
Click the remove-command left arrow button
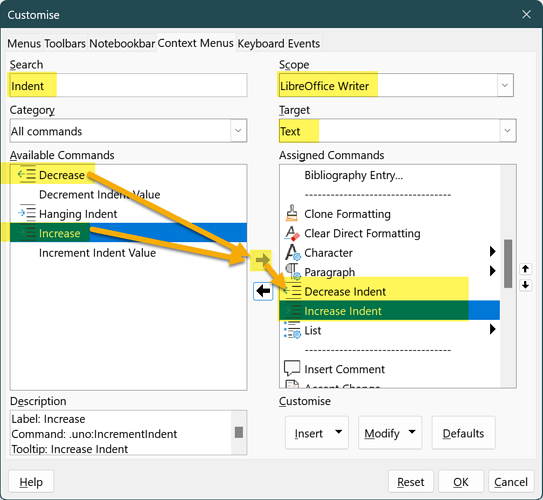[263, 291]
